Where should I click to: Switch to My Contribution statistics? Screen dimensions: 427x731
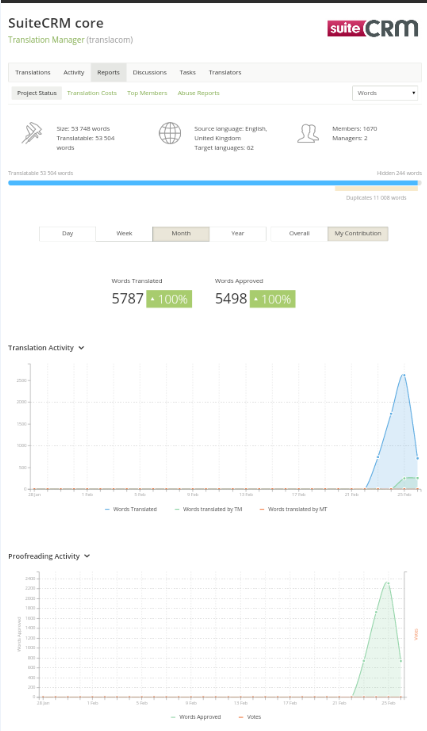coord(358,233)
